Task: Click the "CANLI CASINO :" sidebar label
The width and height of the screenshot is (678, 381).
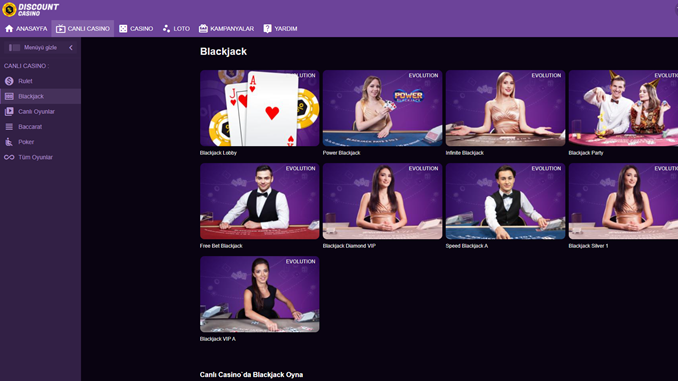Action: [x=26, y=66]
